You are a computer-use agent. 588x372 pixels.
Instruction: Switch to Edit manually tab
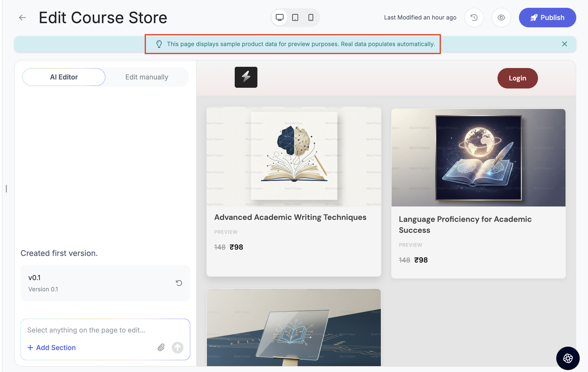click(x=147, y=77)
